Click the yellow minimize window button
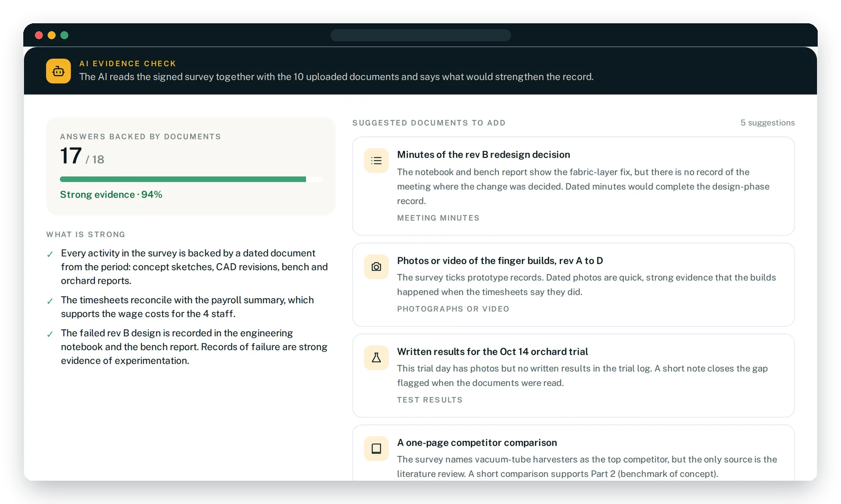The image size is (841, 504). (51, 35)
